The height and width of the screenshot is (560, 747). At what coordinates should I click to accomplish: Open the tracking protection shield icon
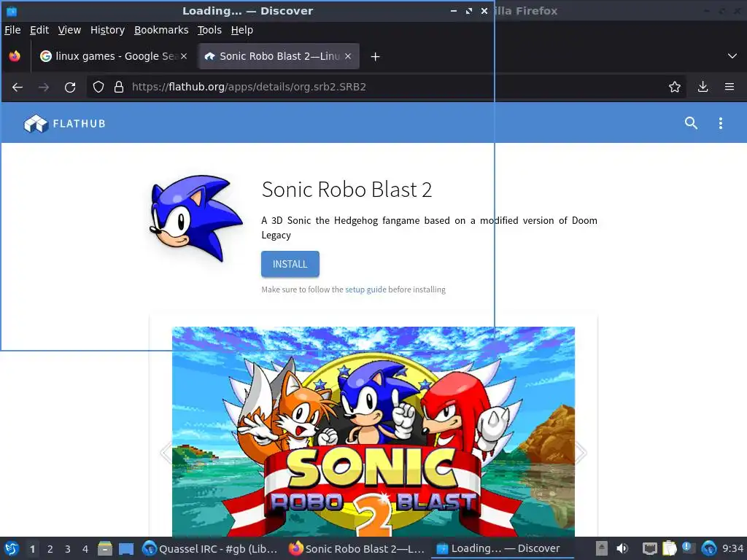point(98,87)
